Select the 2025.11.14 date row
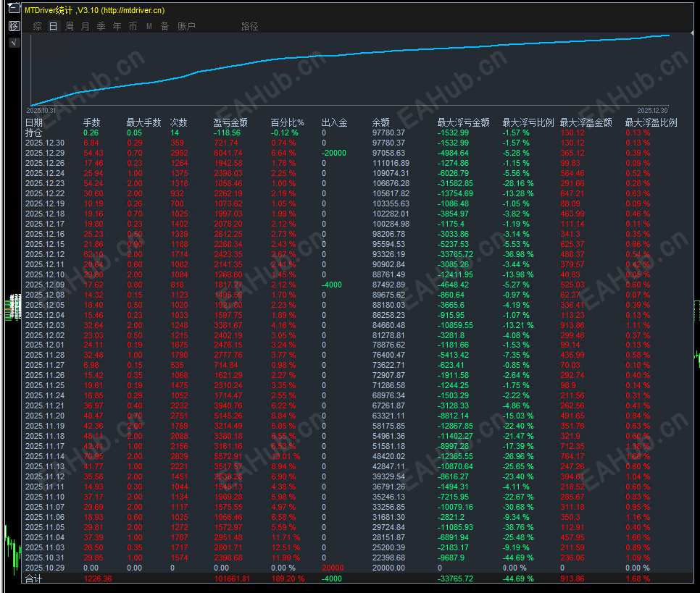This screenshot has width=700, height=593. point(45,456)
